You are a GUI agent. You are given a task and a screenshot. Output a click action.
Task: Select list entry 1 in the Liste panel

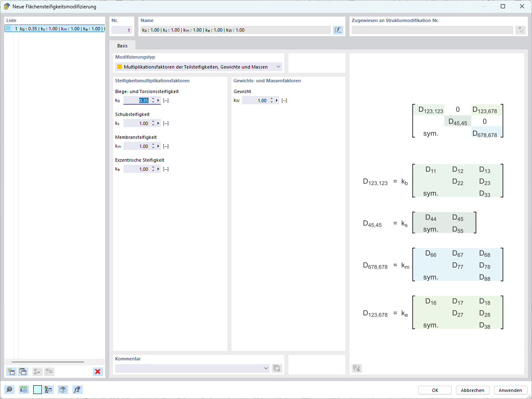[x=54, y=29]
